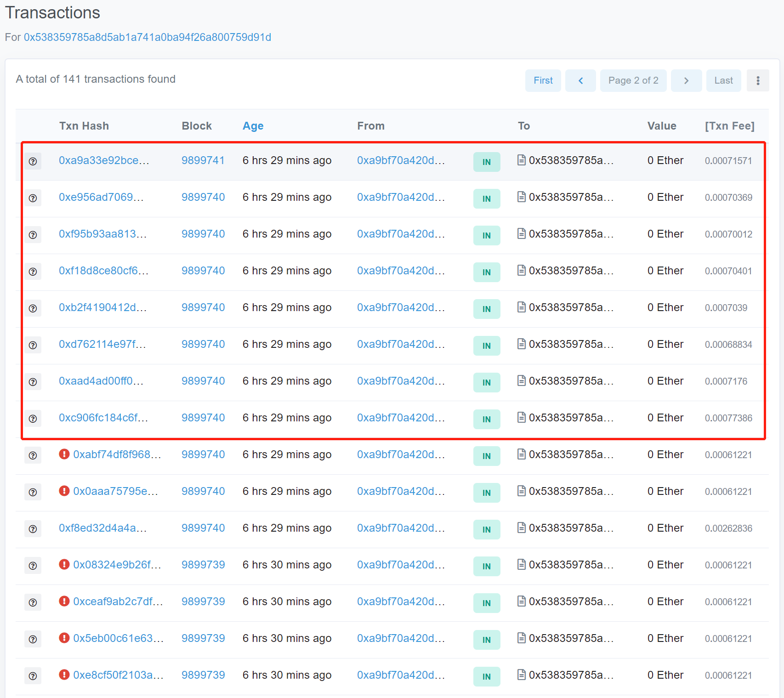Open From address in 0xd762114e97f row
This screenshot has width=784, height=698.
[x=400, y=344]
